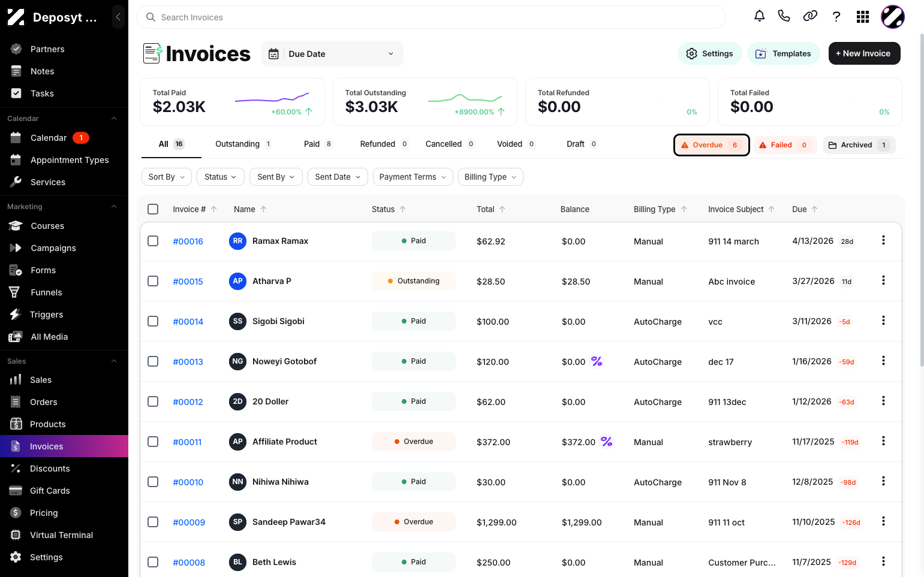This screenshot has width=924, height=577.
Task: Open the user profile avatar
Action: pyautogui.click(x=892, y=17)
